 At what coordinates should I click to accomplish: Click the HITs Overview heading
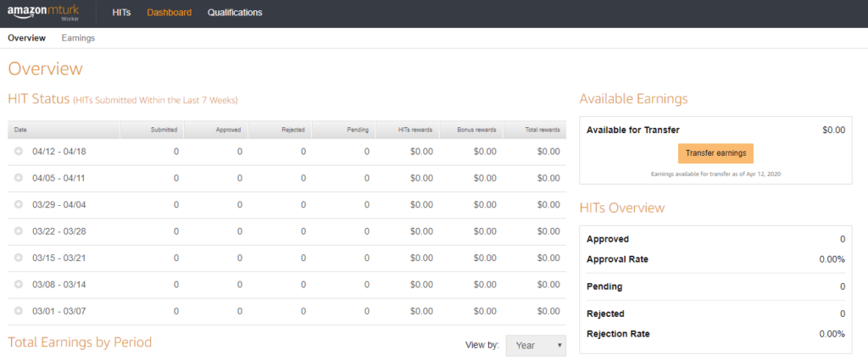622,208
